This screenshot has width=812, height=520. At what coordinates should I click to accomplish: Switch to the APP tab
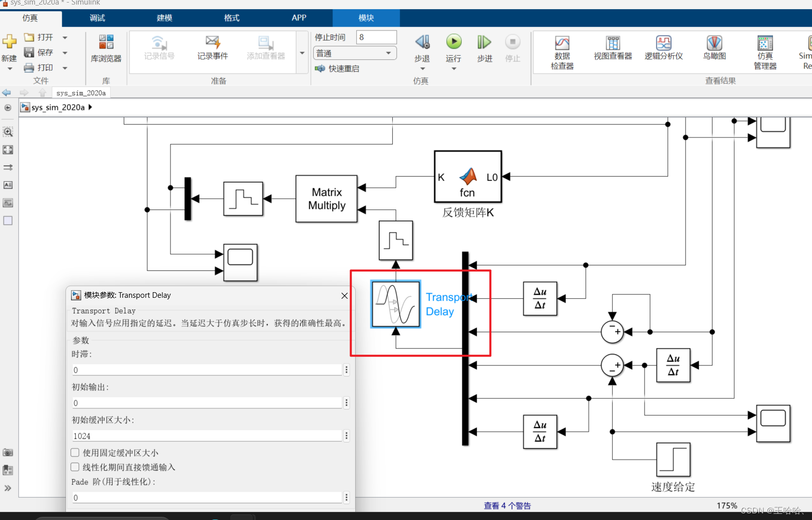tap(299, 18)
